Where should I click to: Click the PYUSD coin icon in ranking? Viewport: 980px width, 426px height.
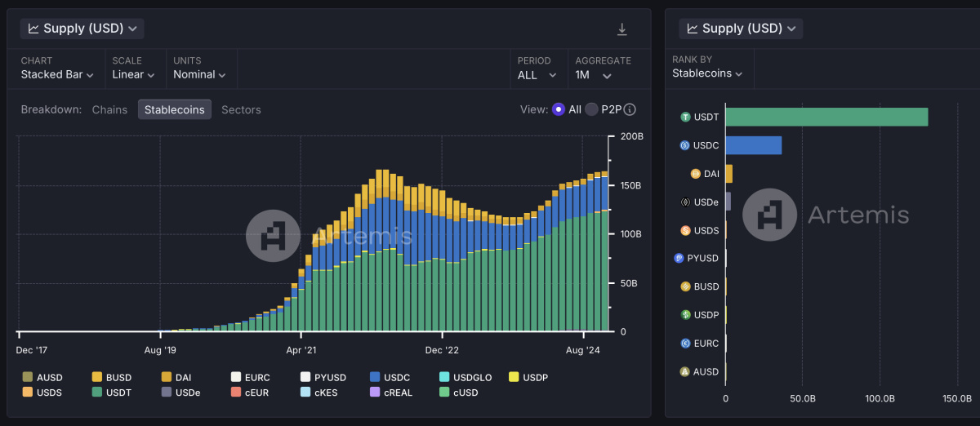click(679, 259)
